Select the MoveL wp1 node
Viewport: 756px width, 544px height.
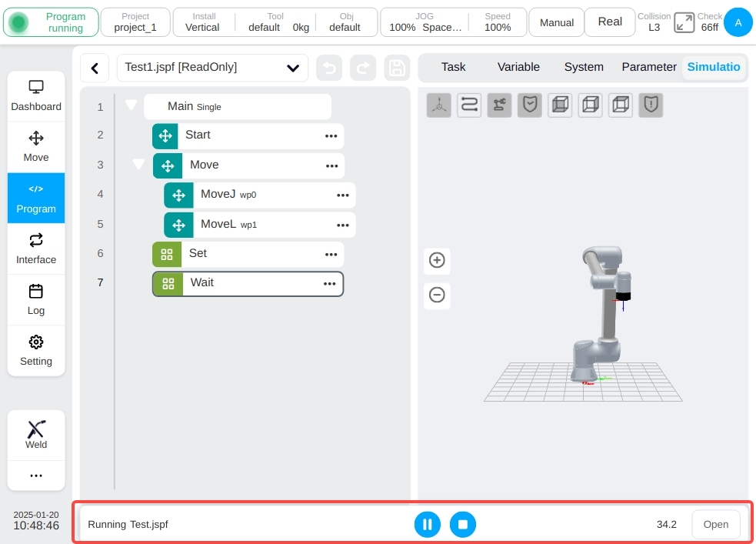260,225
